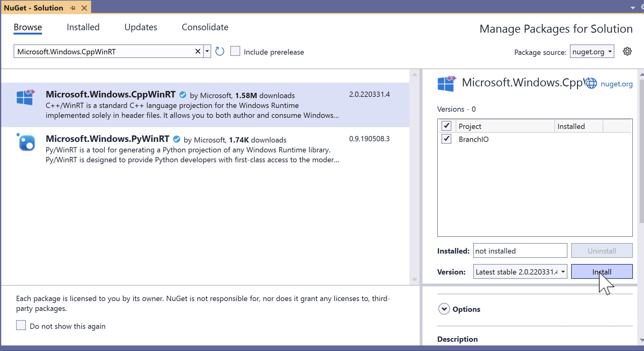Switch to the Browse tab
This screenshot has height=351, width=644.
[x=28, y=27]
